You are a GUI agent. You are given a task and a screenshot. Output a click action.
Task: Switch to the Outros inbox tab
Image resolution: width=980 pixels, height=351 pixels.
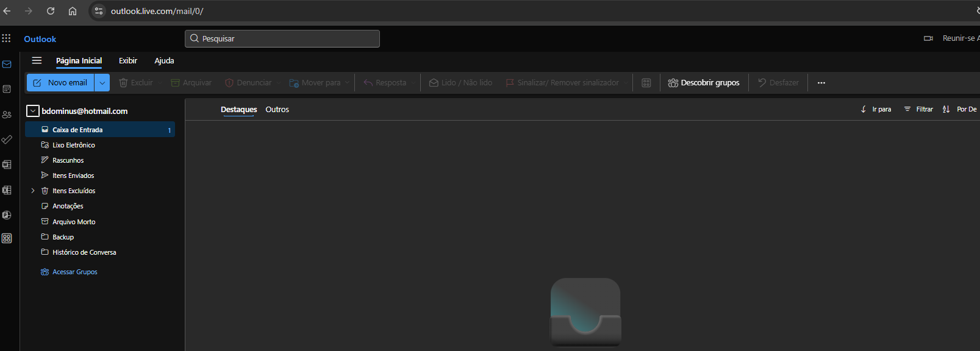pos(277,110)
